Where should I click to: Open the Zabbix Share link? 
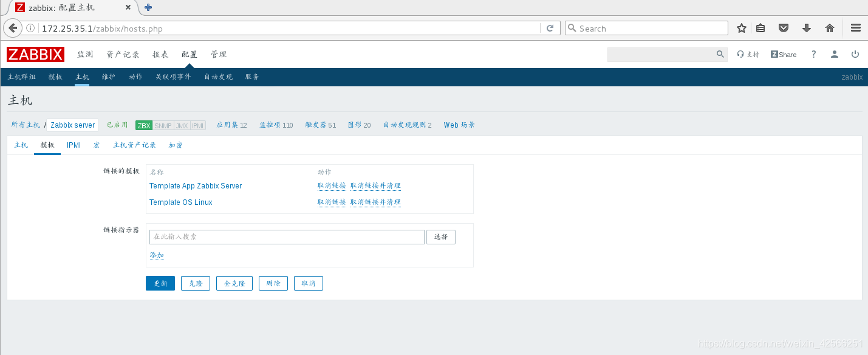pos(784,54)
